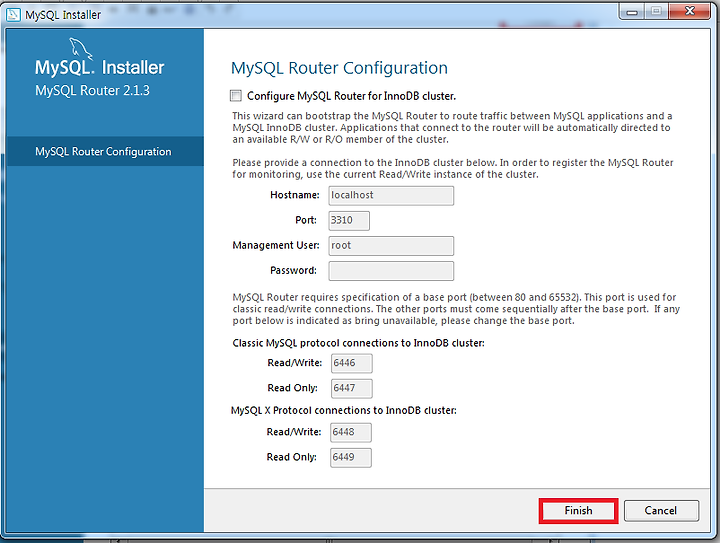Click MySQL X Protocol connections heading text
Screen dimensions: 720x543
[343, 410]
